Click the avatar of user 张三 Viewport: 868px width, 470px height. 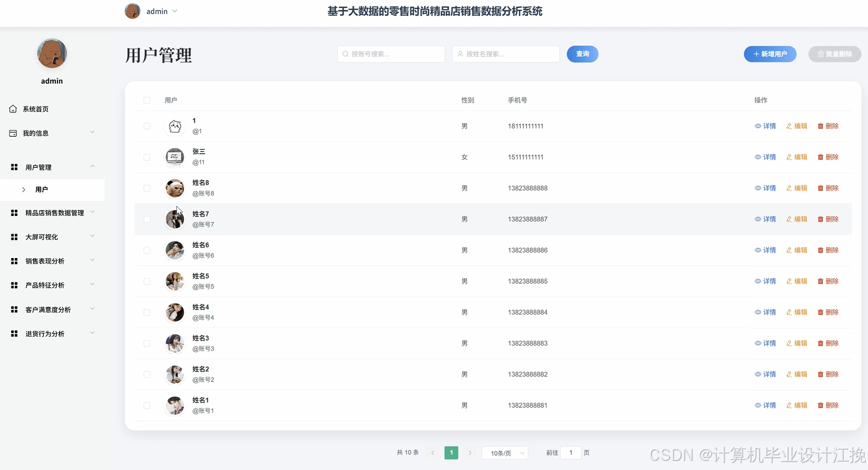[175, 157]
